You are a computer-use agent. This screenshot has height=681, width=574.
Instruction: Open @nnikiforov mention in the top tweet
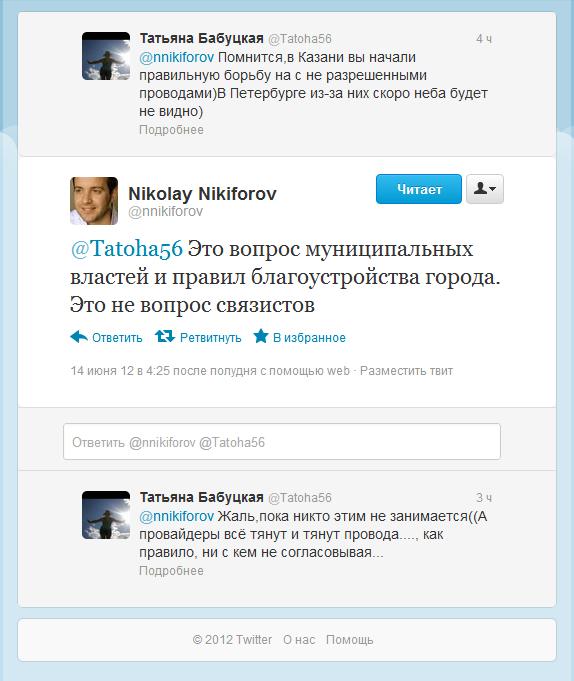coord(176,57)
